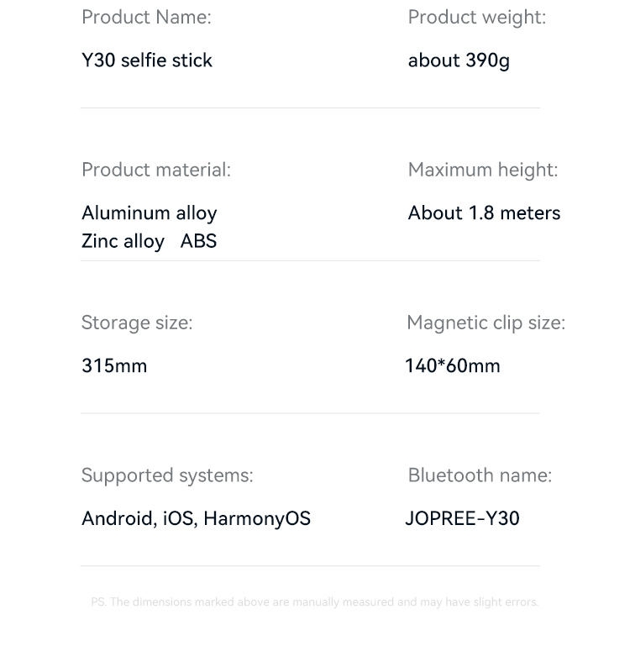Screen dimensions: 630x672
Task: Click the Product weight label
Action: 477,18
